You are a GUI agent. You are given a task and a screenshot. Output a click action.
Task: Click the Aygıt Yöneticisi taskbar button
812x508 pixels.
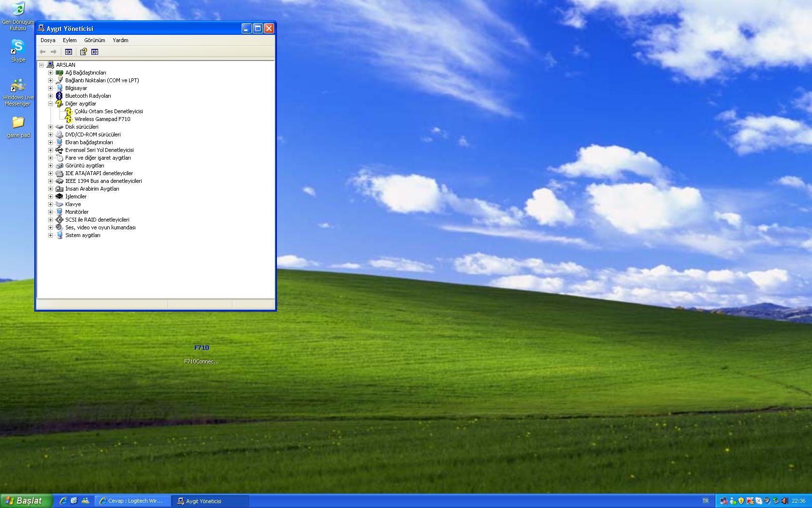pos(211,501)
